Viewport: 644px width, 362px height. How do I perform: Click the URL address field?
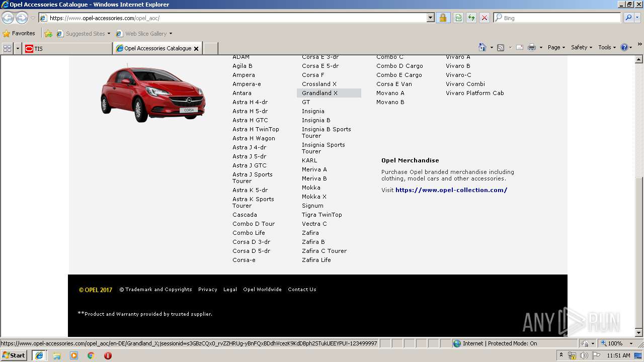pos(236,18)
